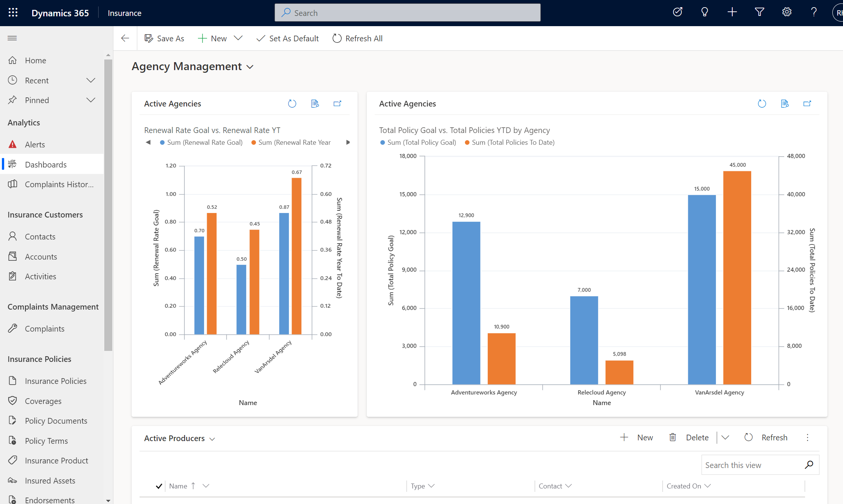The width and height of the screenshot is (843, 504).
Task: Click New in Active Producers grid
Action: pos(636,438)
